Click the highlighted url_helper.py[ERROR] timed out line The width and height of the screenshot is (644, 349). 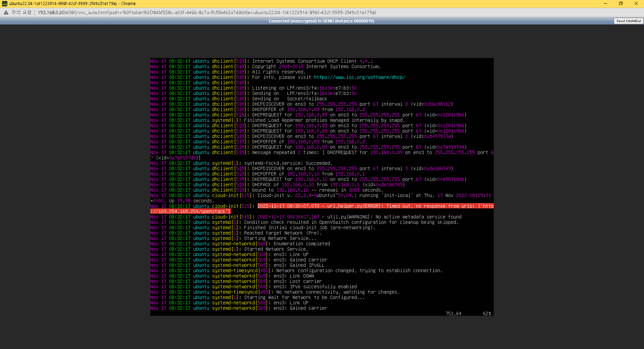(x=376, y=206)
